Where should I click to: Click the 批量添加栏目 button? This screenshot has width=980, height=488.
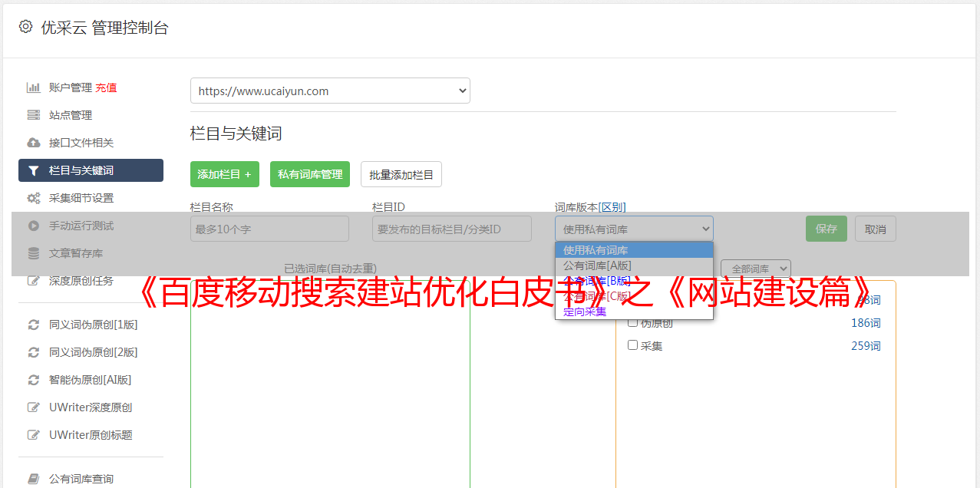click(x=401, y=174)
